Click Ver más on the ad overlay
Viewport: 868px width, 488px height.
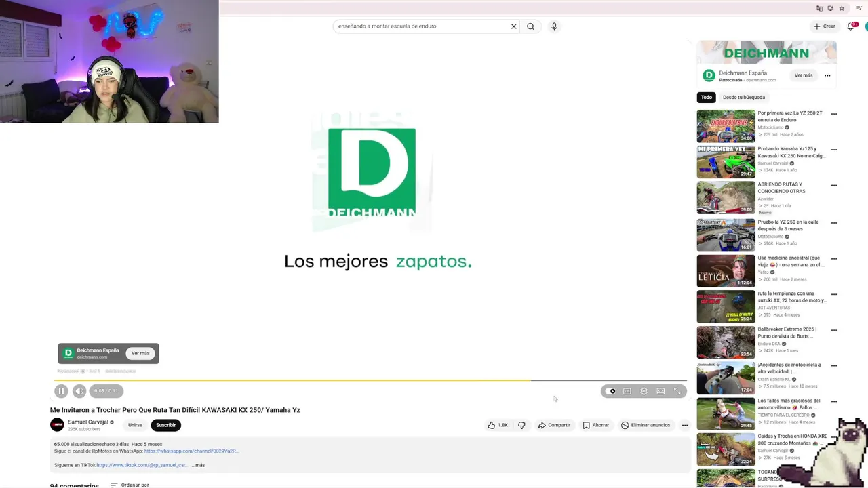pyautogui.click(x=140, y=353)
